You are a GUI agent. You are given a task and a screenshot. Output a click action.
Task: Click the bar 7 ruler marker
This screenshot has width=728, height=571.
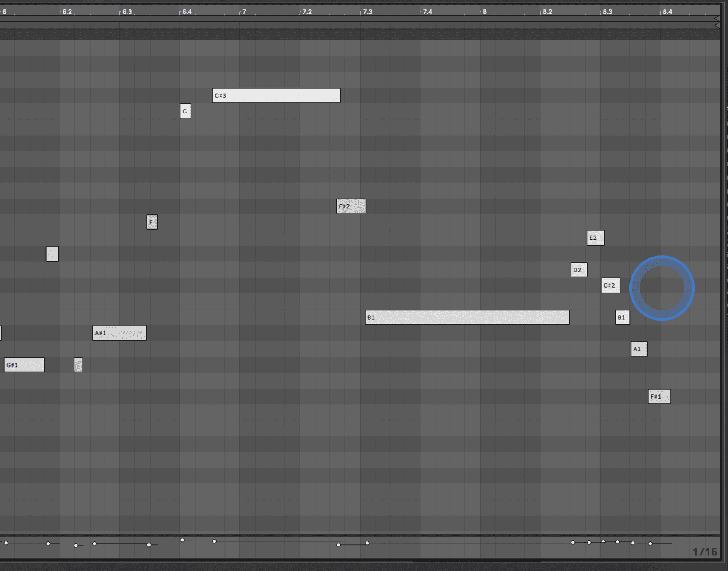[x=244, y=12]
